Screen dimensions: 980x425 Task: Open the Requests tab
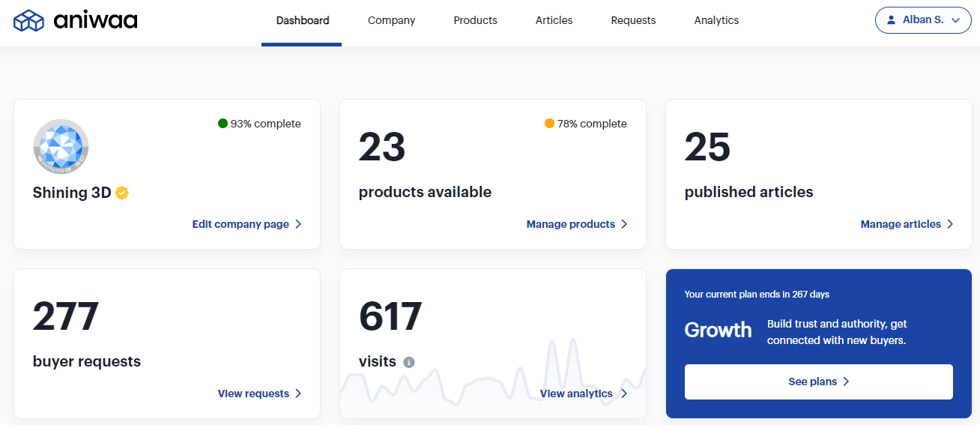coord(633,20)
